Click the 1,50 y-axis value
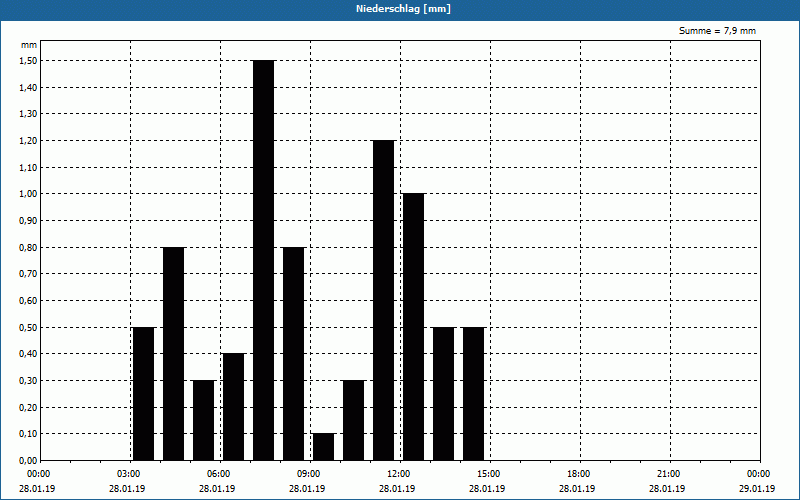 28,61
